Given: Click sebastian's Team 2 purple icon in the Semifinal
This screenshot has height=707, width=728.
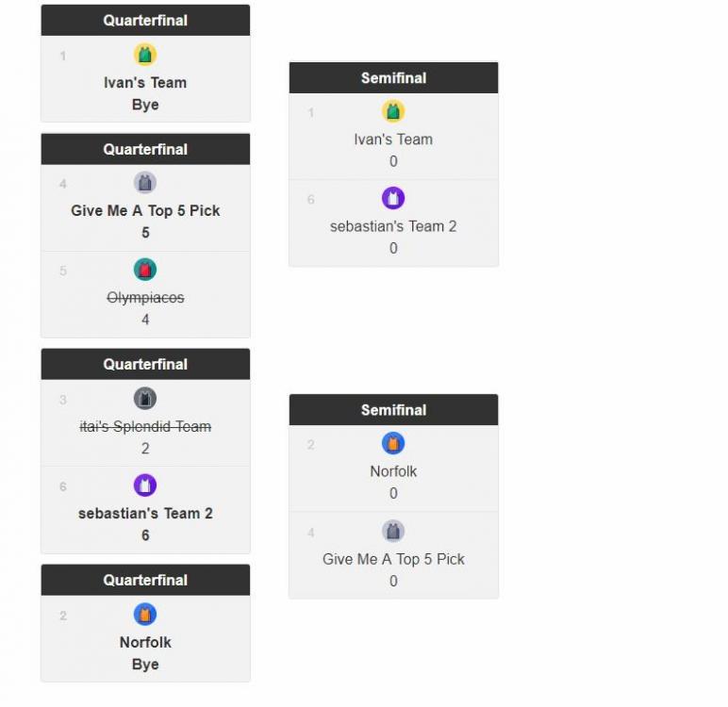Looking at the screenshot, I should [393, 198].
